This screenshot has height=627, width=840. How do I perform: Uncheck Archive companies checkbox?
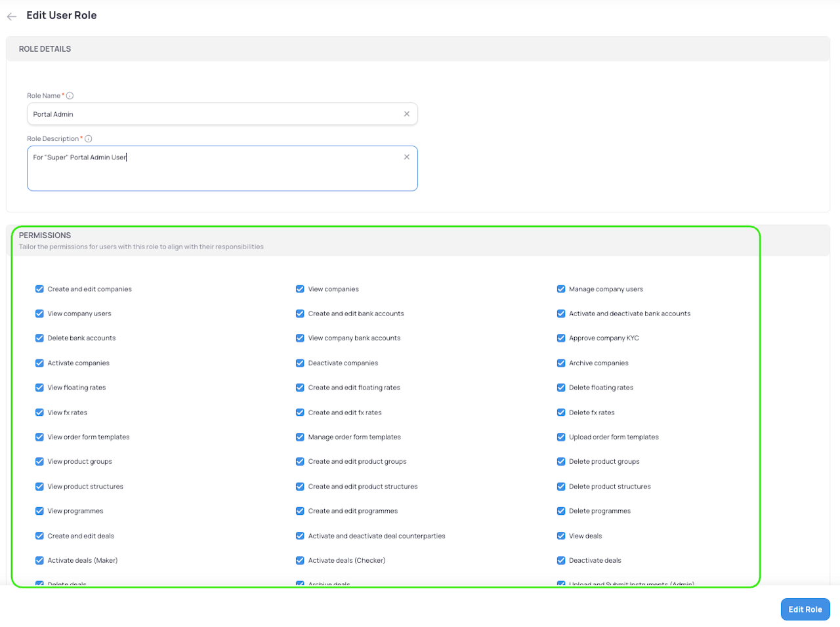coord(561,363)
